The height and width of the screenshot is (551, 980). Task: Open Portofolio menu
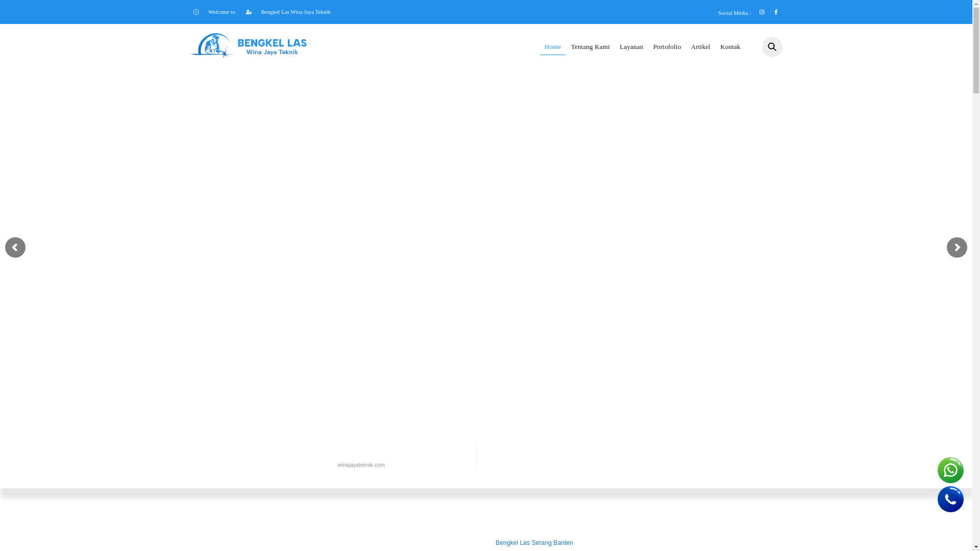pyautogui.click(x=667, y=47)
